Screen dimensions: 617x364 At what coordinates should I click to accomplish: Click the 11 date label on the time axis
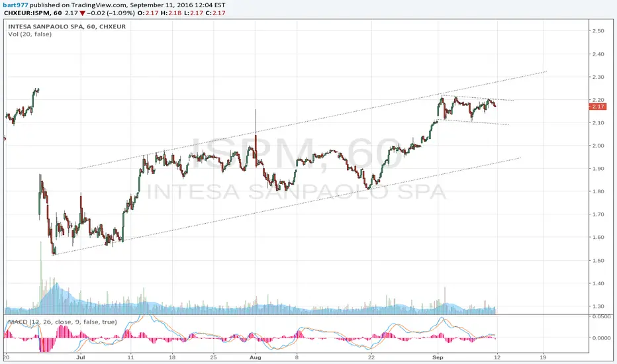(x=130, y=357)
